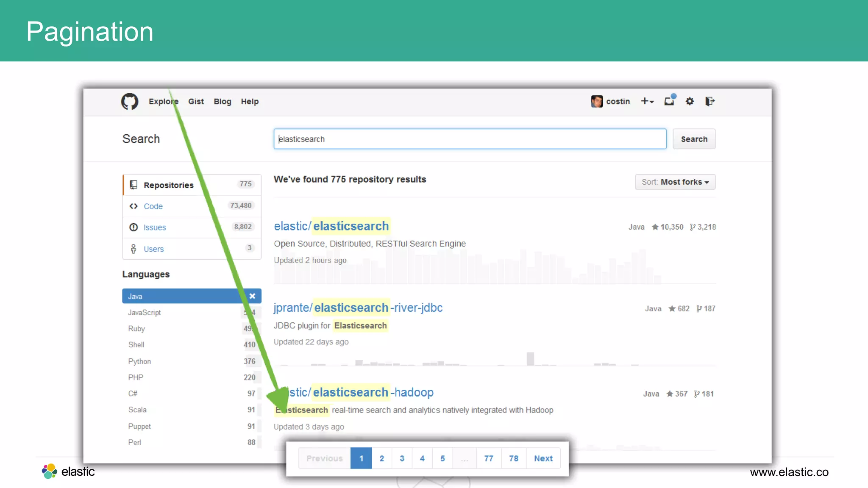This screenshot has width=868, height=488.
Task: Expand the Sort: Most forks dropdown
Action: point(675,182)
